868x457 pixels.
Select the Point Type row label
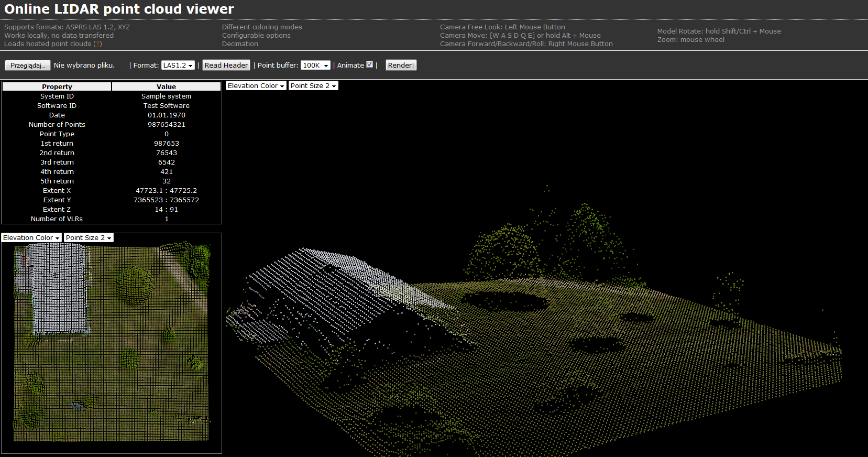57,134
